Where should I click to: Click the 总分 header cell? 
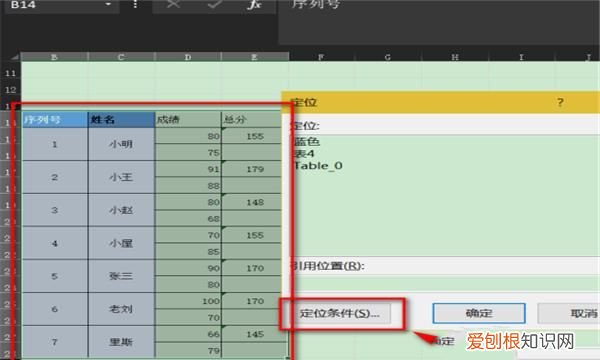coord(251,120)
